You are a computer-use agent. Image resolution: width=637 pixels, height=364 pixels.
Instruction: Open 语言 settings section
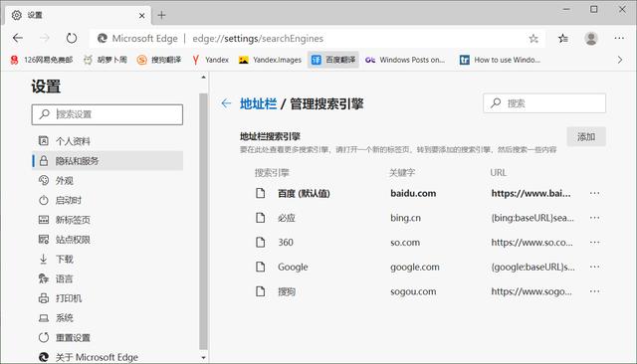tap(107, 278)
